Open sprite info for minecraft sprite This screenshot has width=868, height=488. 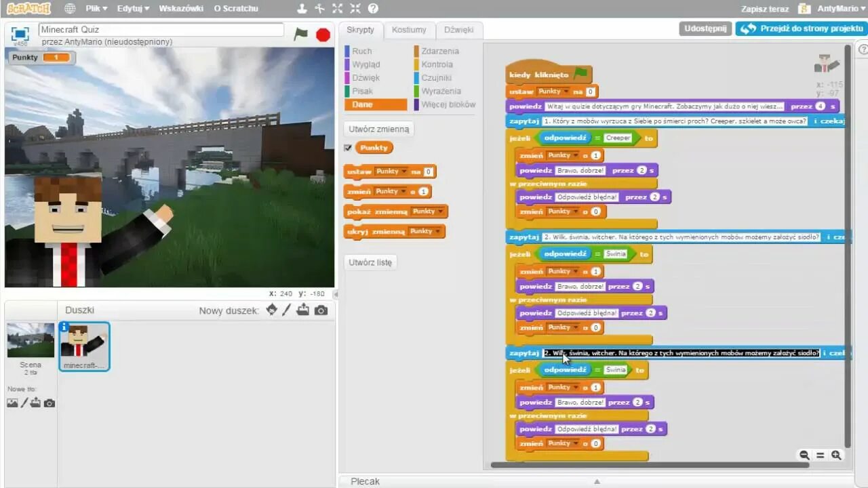pyautogui.click(x=64, y=327)
